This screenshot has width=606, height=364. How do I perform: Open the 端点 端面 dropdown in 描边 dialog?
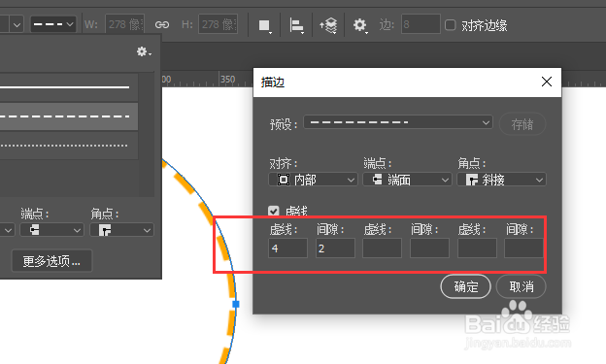click(407, 180)
